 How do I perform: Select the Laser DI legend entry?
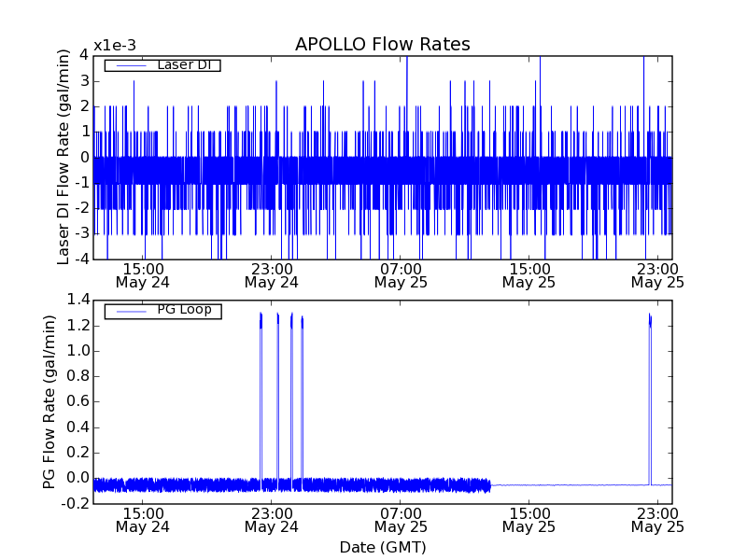pyautogui.click(x=183, y=64)
